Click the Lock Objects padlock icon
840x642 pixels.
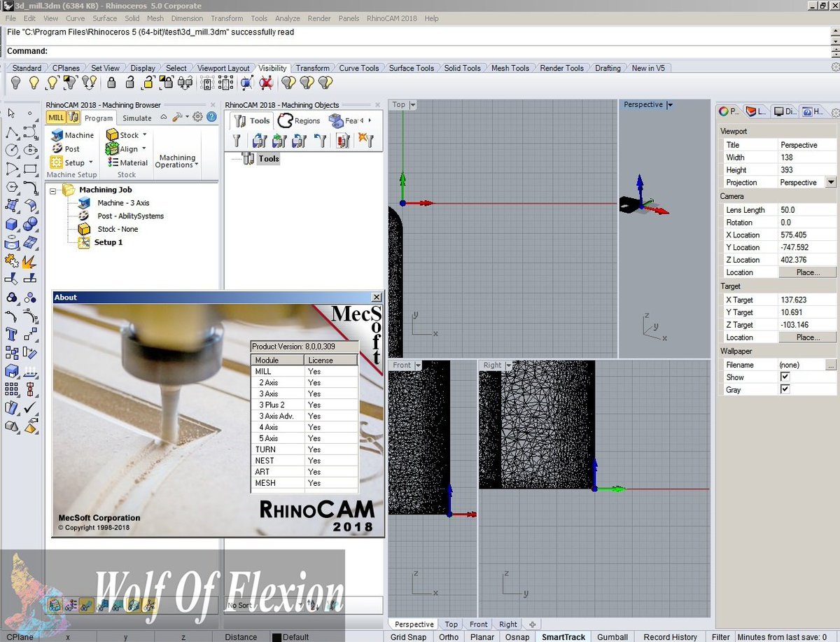click(111, 83)
